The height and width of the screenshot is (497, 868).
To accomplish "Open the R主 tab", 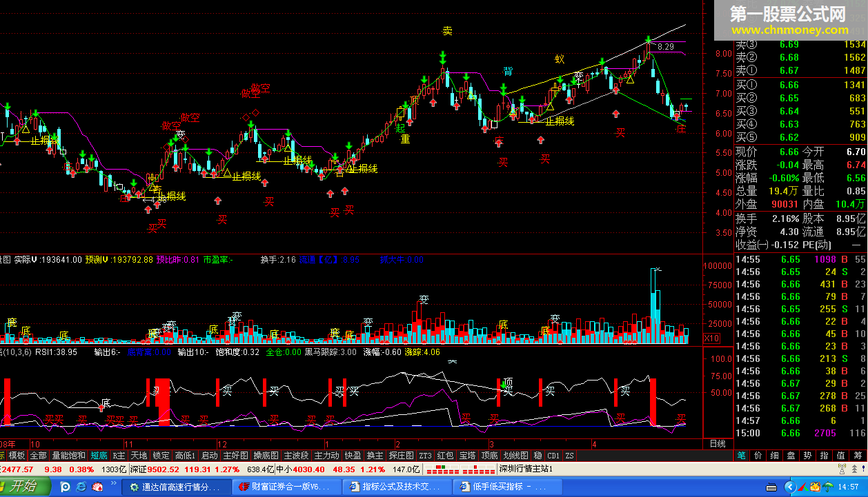I will pyautogui.click(x=119, y=456).
